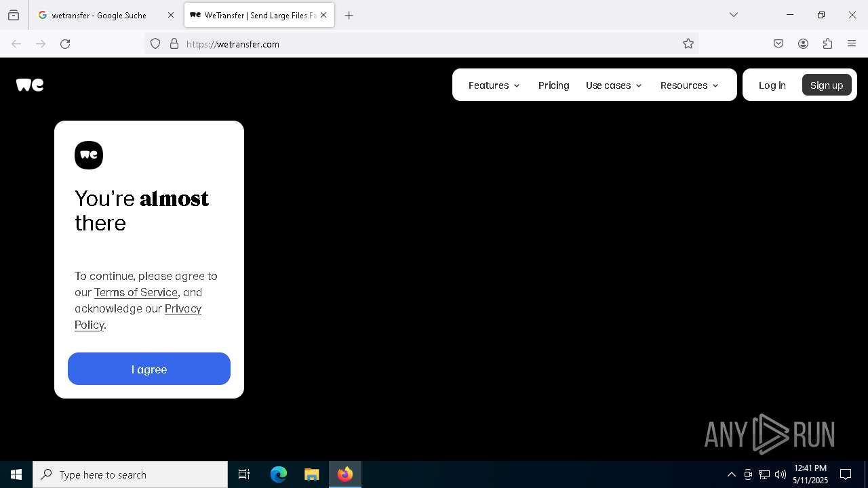
Task: Go back to previous page
Action: click(16, 44)
